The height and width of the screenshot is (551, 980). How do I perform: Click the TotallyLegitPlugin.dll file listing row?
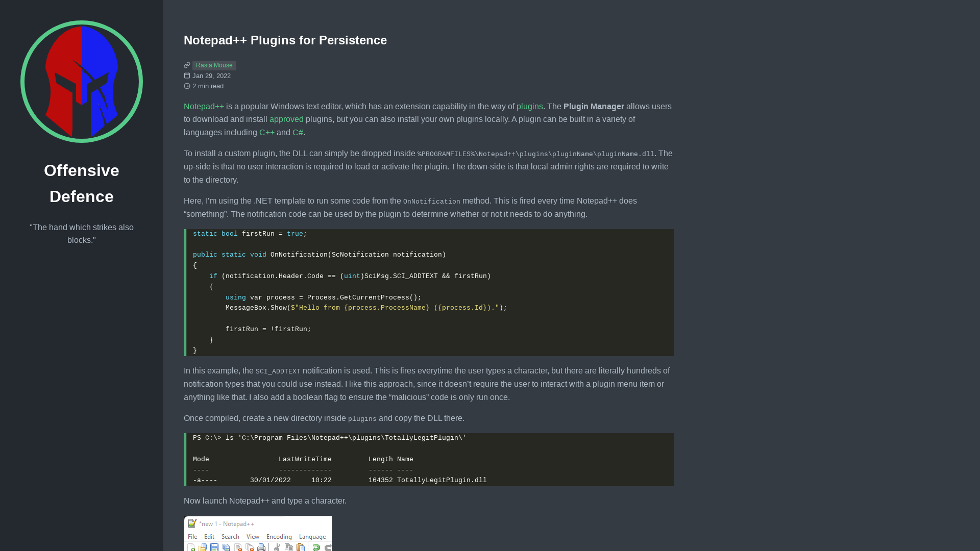(340, 480)
